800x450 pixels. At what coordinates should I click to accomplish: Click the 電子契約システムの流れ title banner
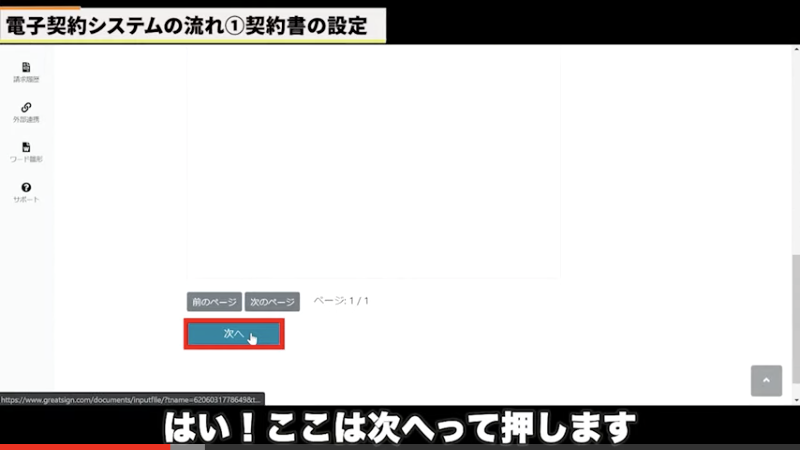pyautogui.click(x=190, y=22)
